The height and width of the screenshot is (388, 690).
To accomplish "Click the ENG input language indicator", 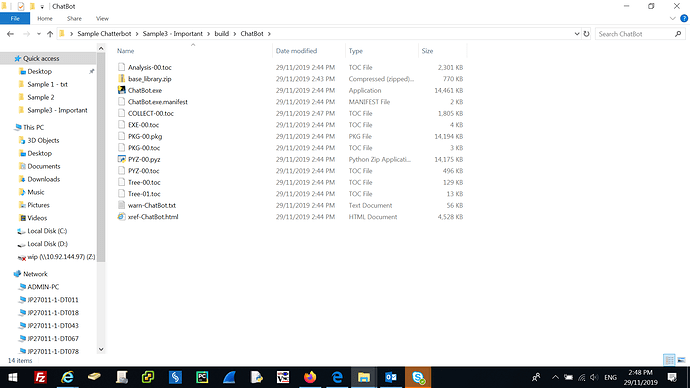I will click(x=610, y=377).
